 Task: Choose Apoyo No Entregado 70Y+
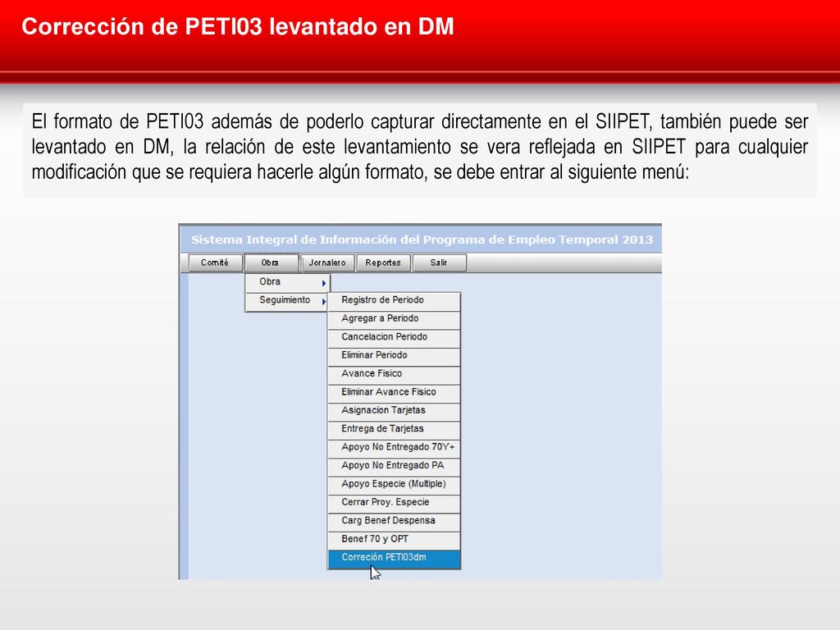coord(394,447)
